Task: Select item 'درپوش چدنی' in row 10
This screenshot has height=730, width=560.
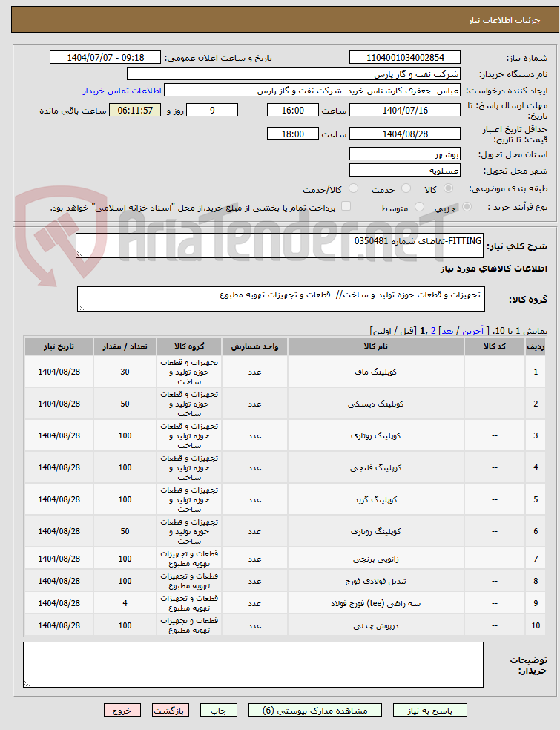Action: point(375,625)
